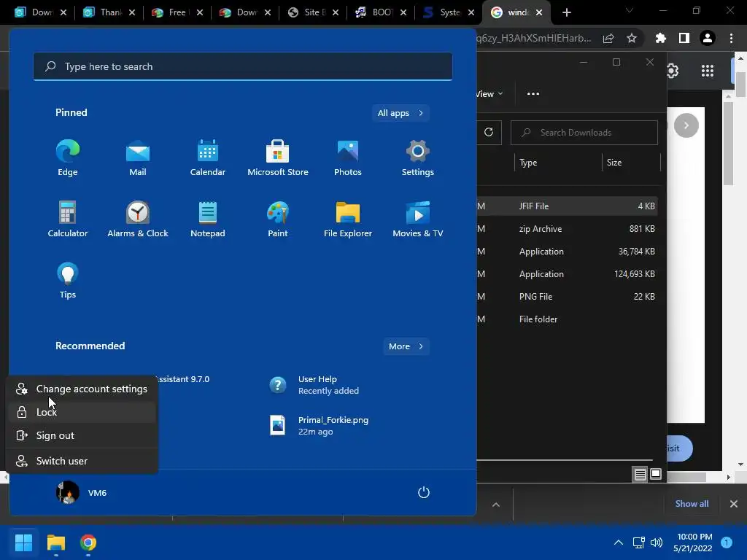Open the Settings app from Pinned
Image resolution: width=747 pixels, height=560 pixels.
click(418, 158)
